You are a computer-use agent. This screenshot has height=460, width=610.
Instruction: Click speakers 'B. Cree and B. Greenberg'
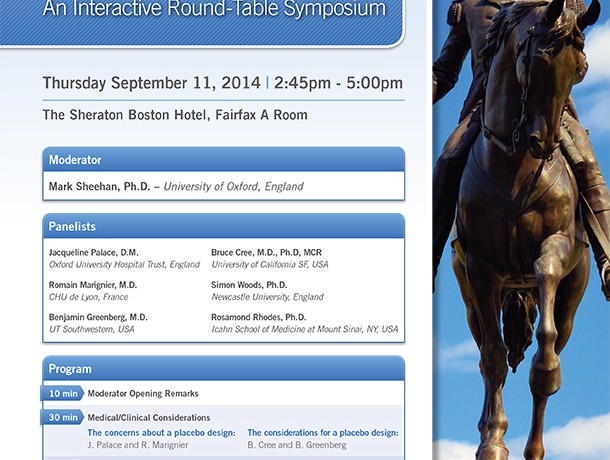click(297, 445)
